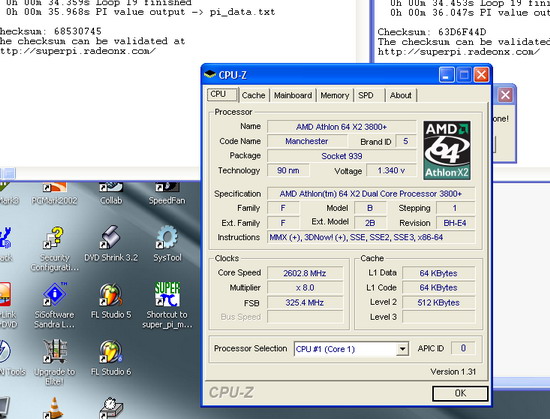Open the VLC traffic cone icon
550x419 pixels.
[x=54, y=408]
